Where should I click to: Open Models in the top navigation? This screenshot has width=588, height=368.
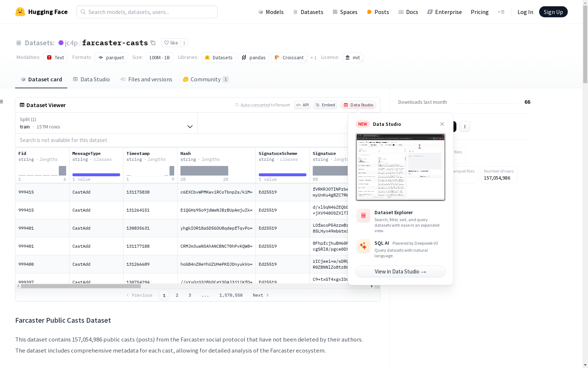(x=271, y=12)
